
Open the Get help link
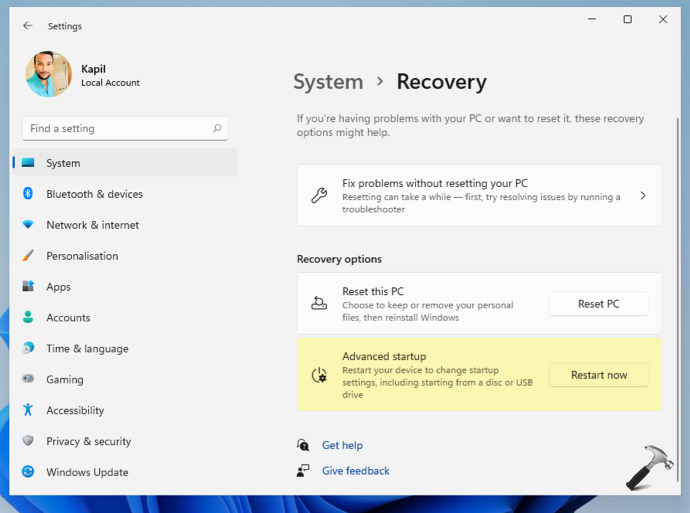[x=342, y=446]
